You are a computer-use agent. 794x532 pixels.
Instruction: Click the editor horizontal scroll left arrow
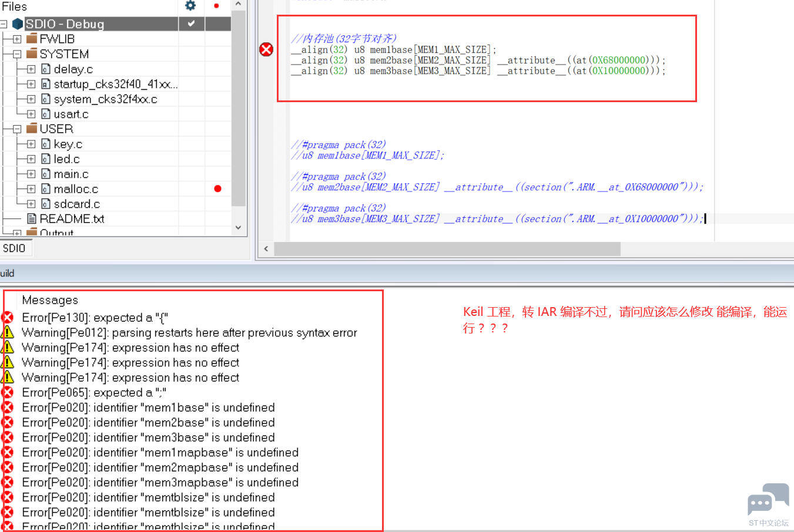coord(266,249)
